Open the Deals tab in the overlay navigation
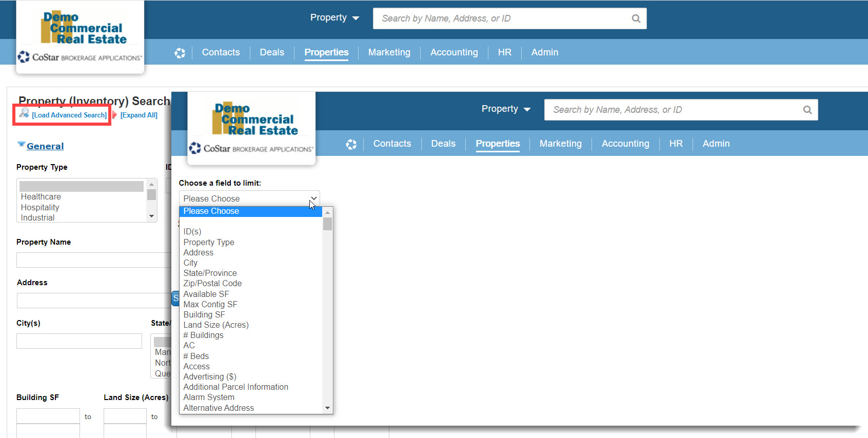The image size is (868, 438). click(x=443, y=144)
